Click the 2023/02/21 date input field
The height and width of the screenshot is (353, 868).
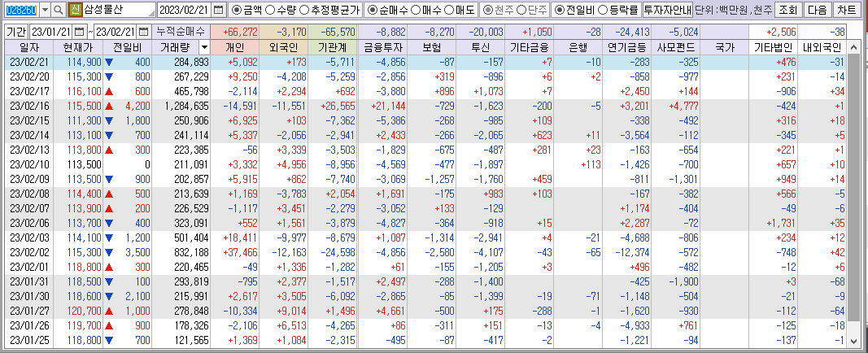coord(185,10)
